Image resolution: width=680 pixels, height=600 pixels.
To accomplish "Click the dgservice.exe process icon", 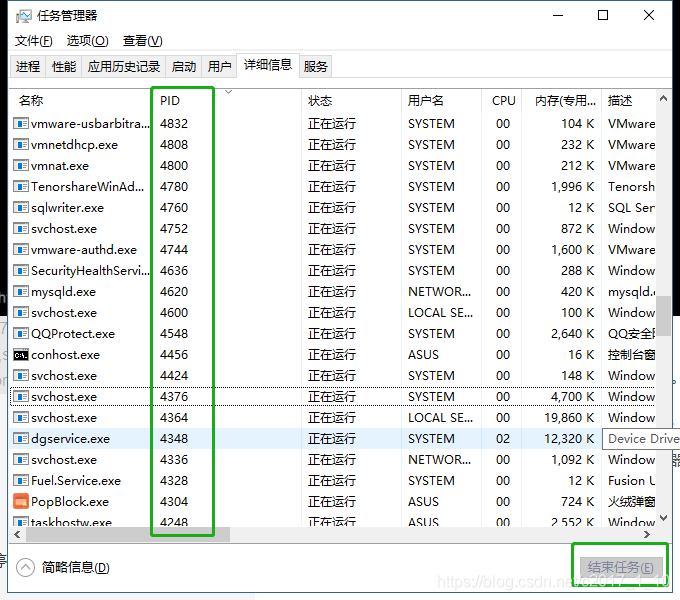I will click(21, 438).
